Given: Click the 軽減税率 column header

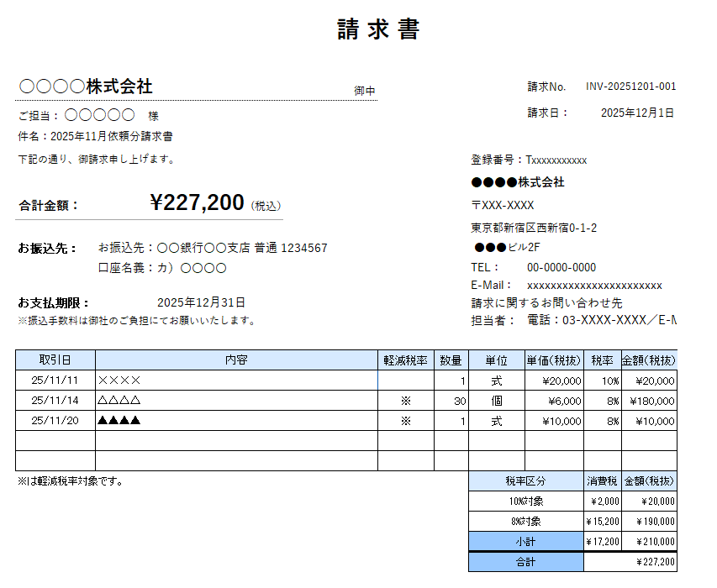Looking at the screenshot, I should [406, 360].
